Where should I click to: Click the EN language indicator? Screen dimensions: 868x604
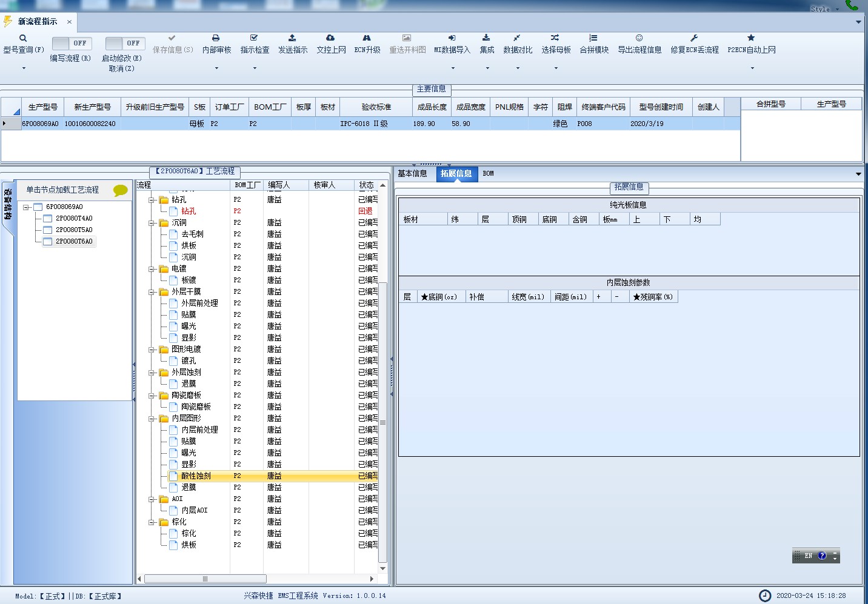pos(809,556)
